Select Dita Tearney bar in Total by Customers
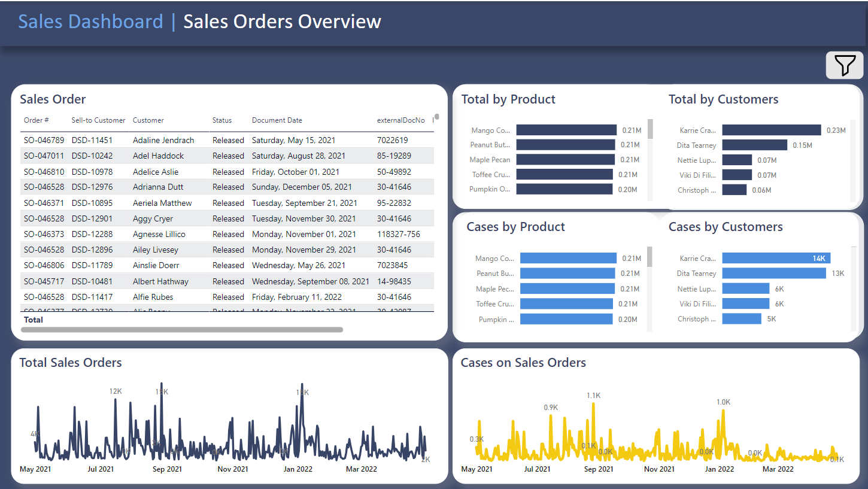The image size is (868, 489). click(755, 145)
